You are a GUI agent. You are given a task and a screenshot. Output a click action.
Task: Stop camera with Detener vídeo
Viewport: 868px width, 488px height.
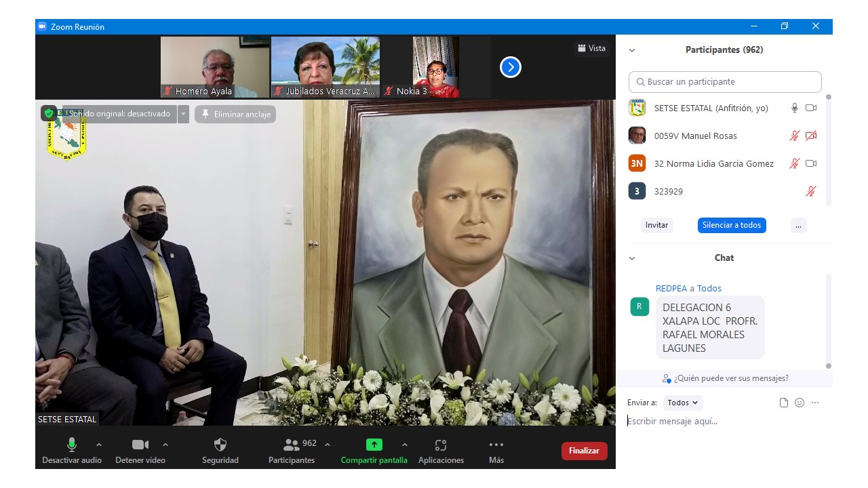point(140,445)
